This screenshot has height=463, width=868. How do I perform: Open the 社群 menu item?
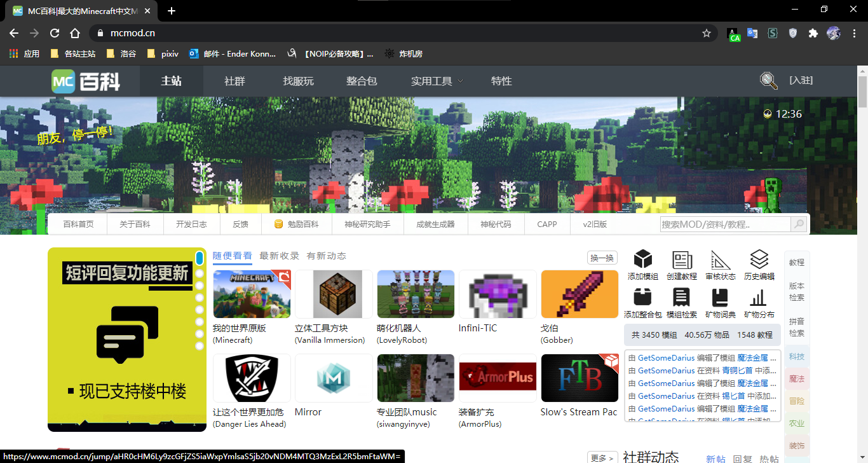234,81
